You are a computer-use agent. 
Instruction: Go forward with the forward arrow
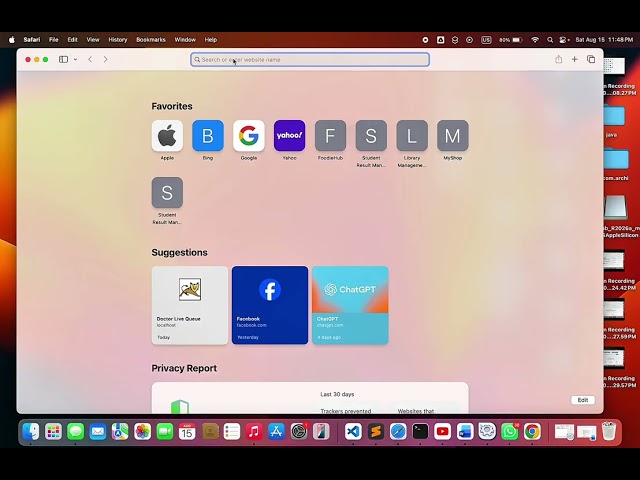click(105, 60)
